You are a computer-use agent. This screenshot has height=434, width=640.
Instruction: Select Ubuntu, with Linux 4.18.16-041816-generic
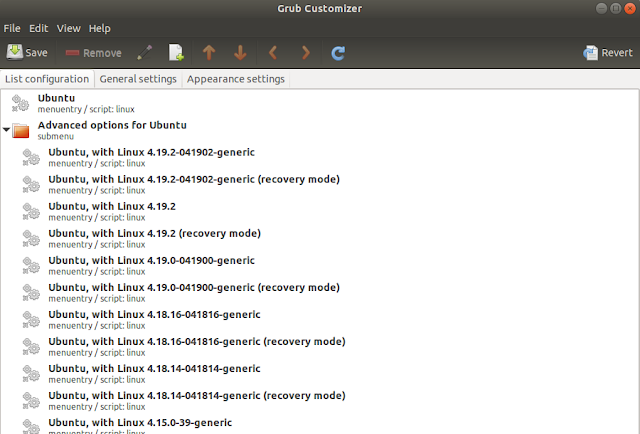tap(320, 320)
